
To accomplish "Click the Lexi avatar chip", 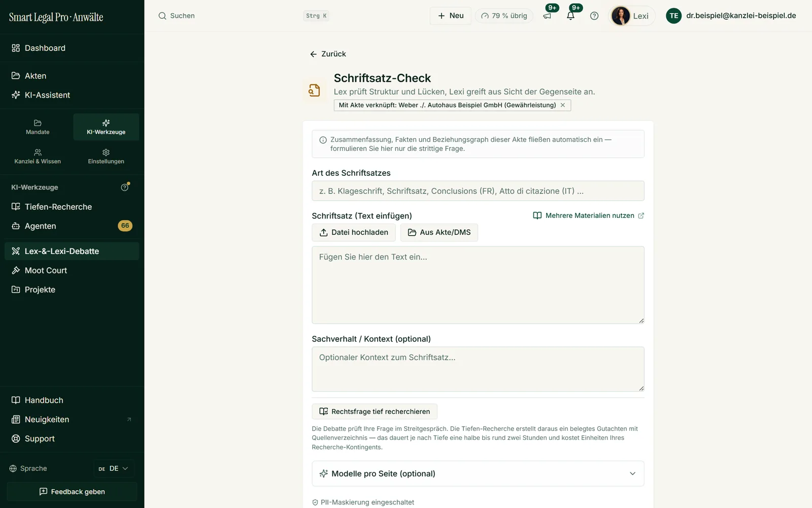I will 632,16.
